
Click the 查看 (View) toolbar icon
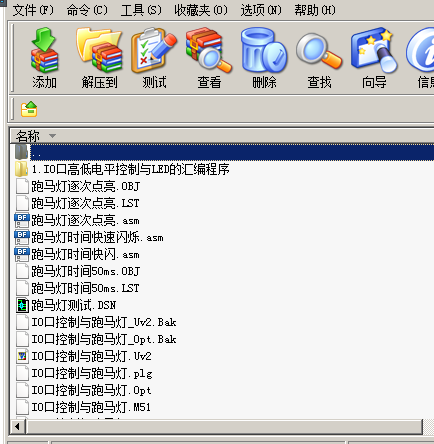coord(209,58)
